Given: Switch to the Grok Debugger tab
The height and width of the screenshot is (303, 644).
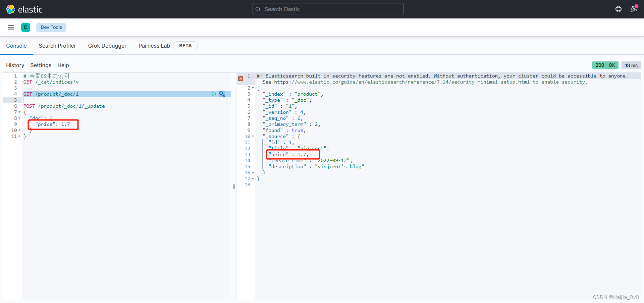Looking at the screenshot, I should click(107, 46).
